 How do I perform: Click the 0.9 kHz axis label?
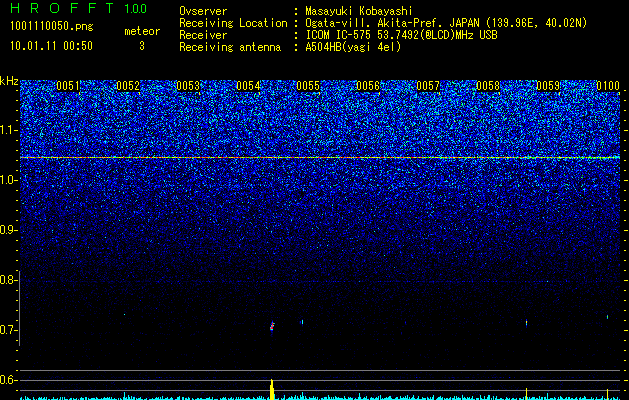(x=9, y=230)
